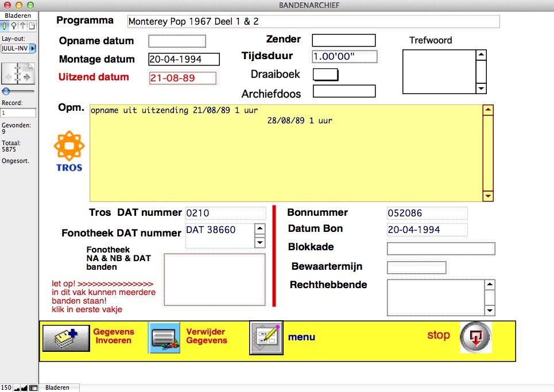
Task: Toggle the status area control at bottom
Action: [x=33, y=388]
